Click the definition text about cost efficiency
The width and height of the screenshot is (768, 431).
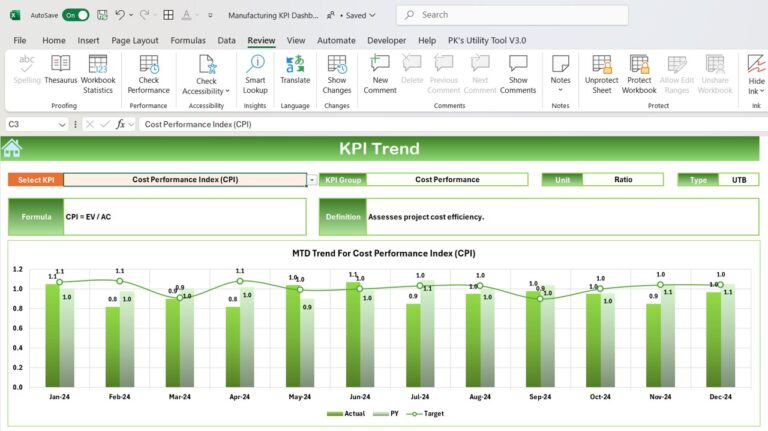point(426,217)
